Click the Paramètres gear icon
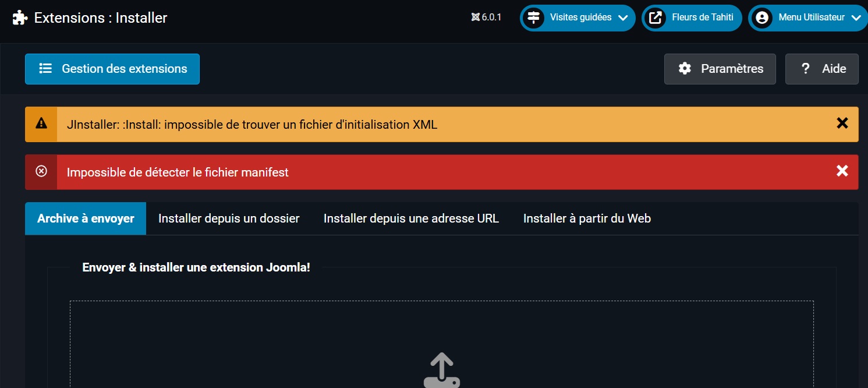The width and height of the screenshot is (868, 388). (685, 69)
